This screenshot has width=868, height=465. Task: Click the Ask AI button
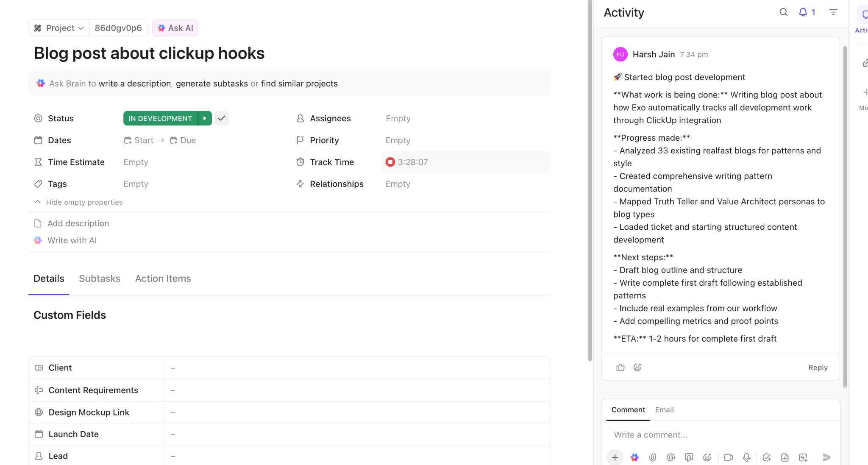click(175, 28)
